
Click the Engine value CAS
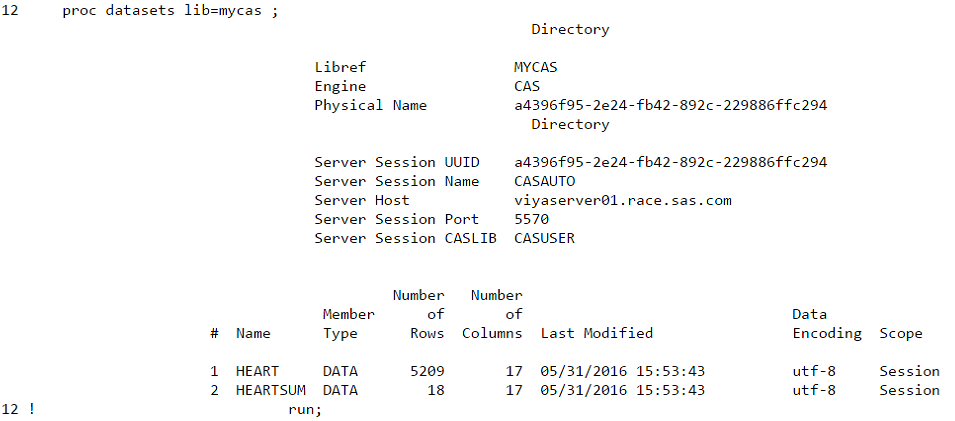pyautogui.click(x=527, y=86)
